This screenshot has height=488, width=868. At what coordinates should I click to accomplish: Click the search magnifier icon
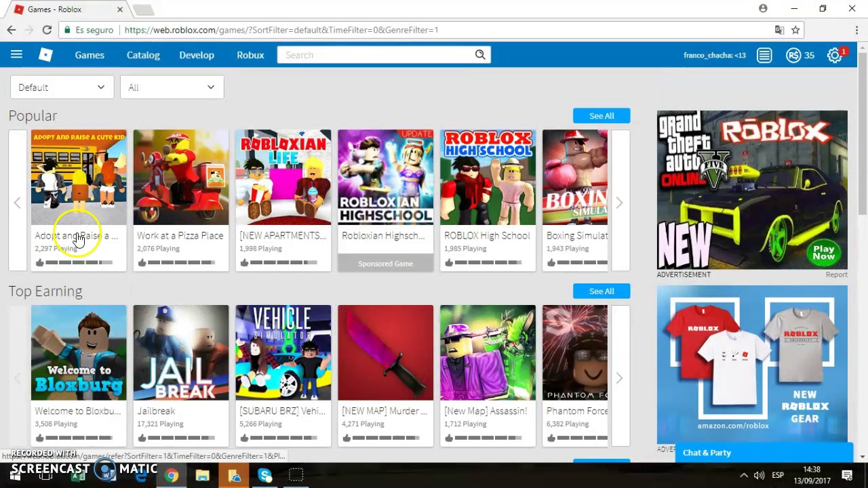click(x=480, y=55)
